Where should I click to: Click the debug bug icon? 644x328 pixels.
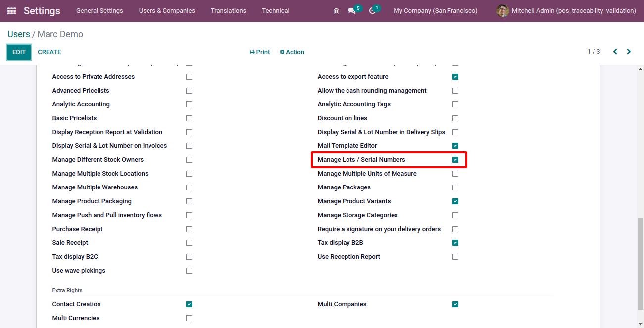point(337,11)
